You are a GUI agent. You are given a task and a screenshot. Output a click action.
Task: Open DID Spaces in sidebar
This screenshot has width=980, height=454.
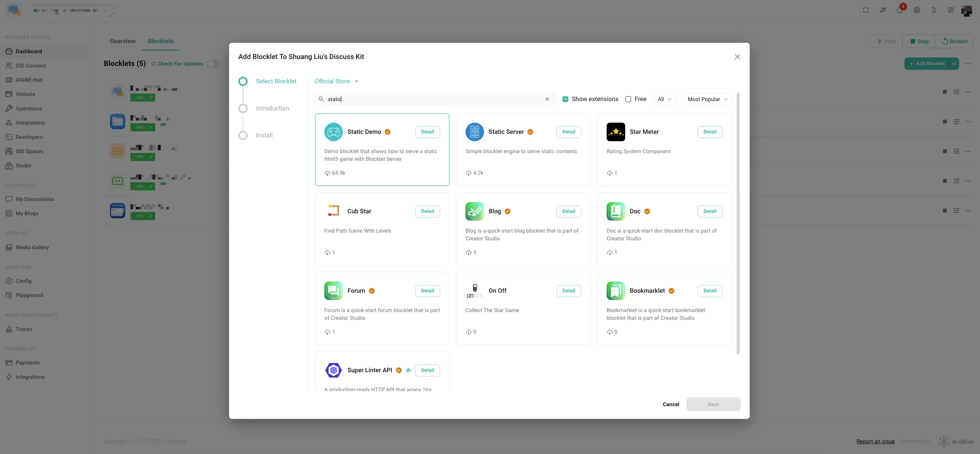tap(29, 151)
